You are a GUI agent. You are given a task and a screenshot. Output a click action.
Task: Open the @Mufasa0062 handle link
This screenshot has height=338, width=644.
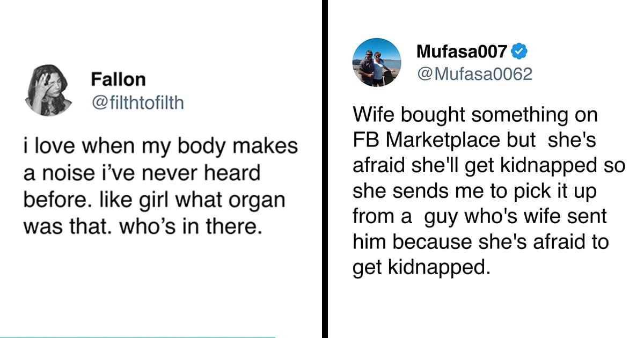[474, 74]
